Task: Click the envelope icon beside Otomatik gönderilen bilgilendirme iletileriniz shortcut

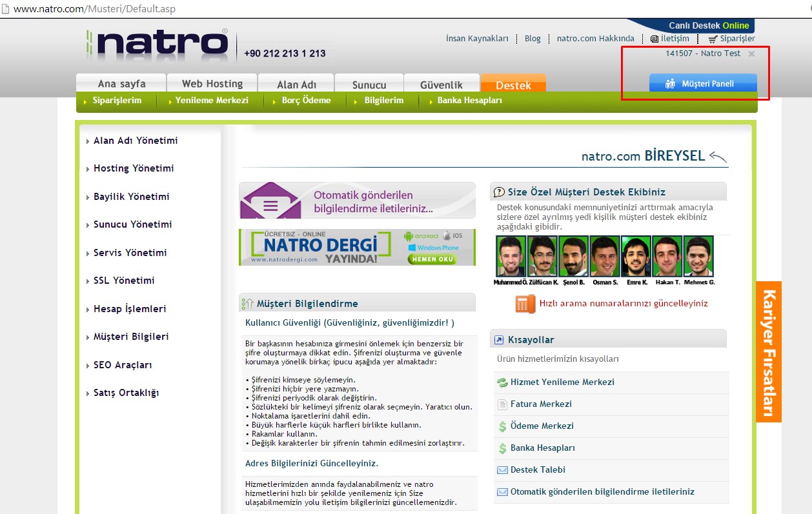Action: 502,492
